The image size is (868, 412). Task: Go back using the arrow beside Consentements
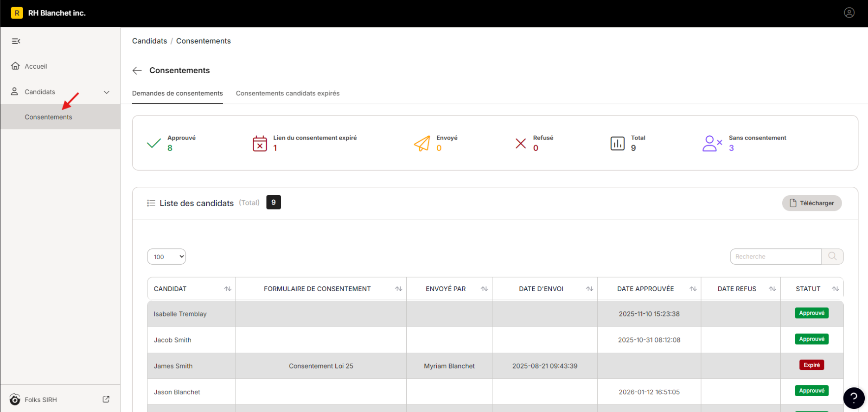pyautogui.click(x=137, y=70)
